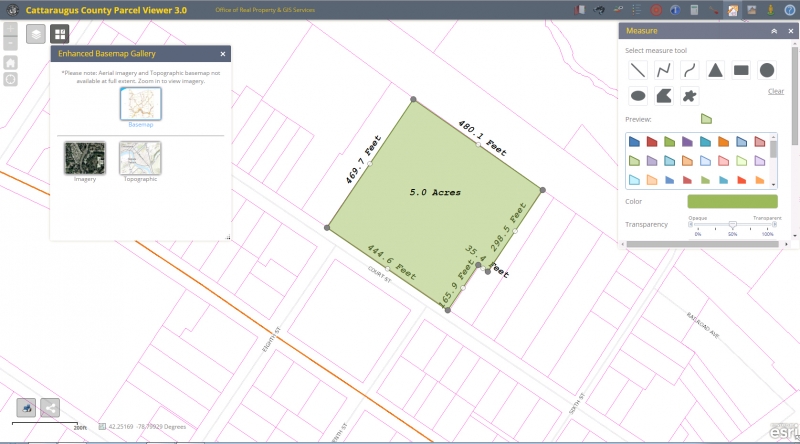Open the layer list button

pyautogui.click(x=35, y=34)
